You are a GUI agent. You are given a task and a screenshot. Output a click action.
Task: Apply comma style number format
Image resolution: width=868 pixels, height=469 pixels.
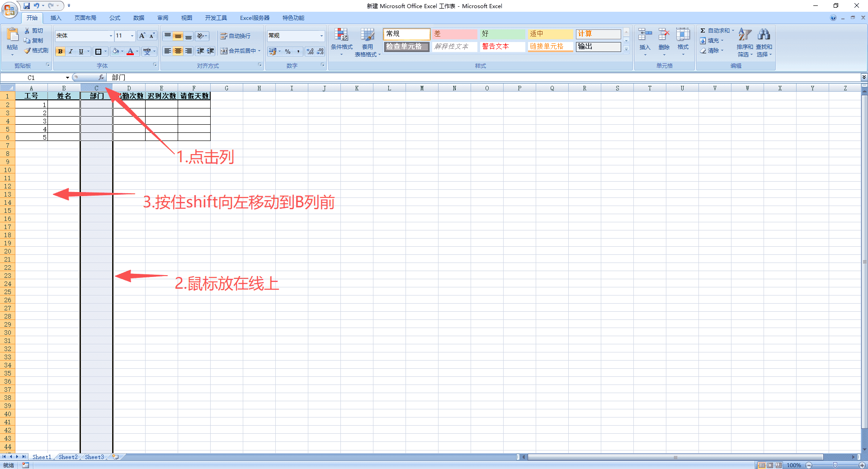click(298, 52)
